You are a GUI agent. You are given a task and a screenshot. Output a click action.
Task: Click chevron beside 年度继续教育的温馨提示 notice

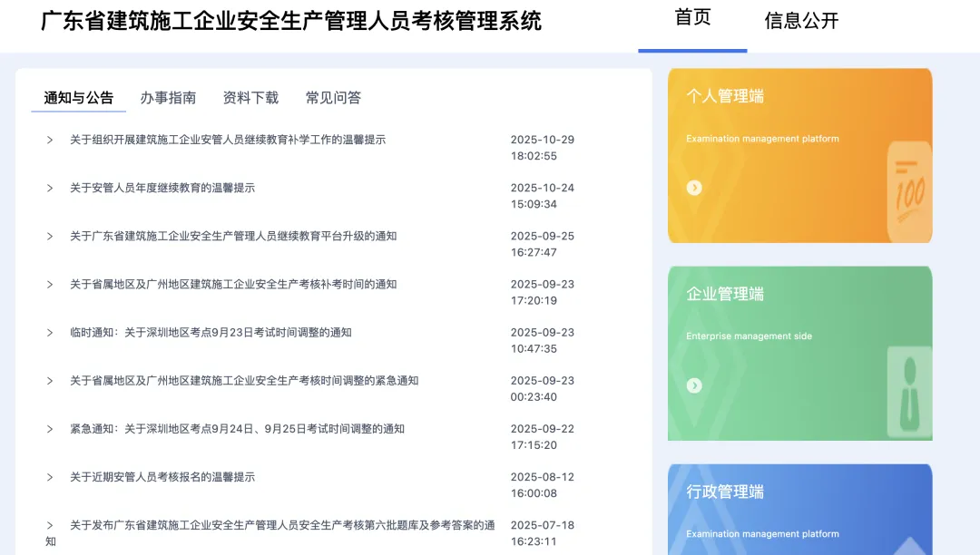(50, 188)
